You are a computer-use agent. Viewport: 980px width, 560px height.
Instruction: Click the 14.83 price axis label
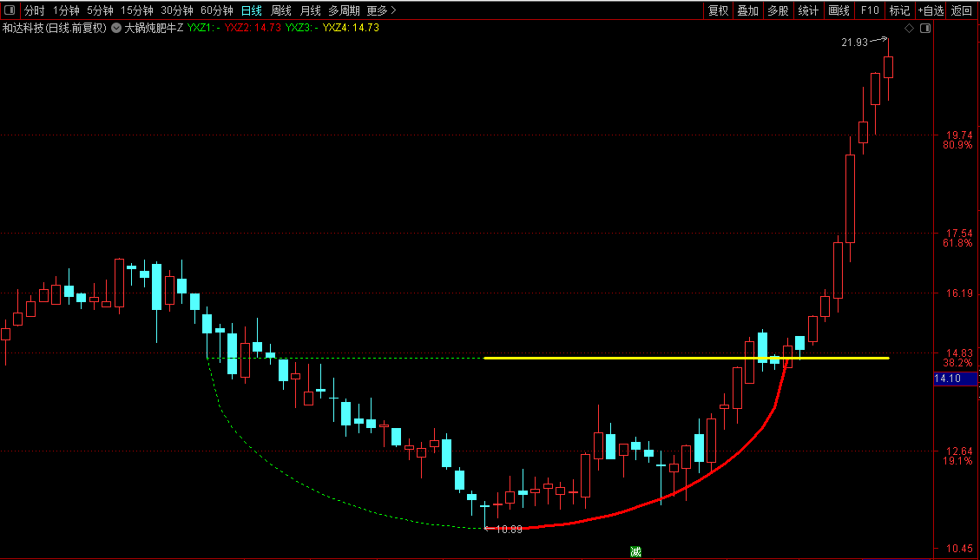tap(959, 352)
